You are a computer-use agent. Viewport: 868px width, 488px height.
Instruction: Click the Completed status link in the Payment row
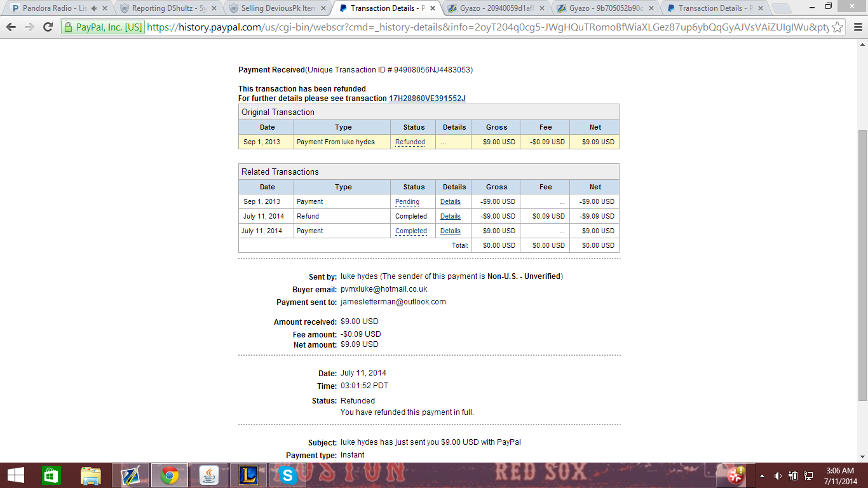coord(411,231)
